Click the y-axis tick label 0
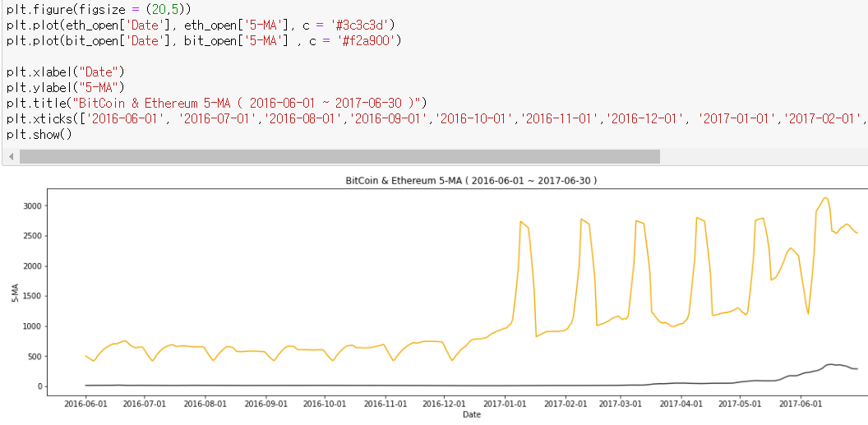This screenshot has height=425, width=868. (x=38, y=387)
